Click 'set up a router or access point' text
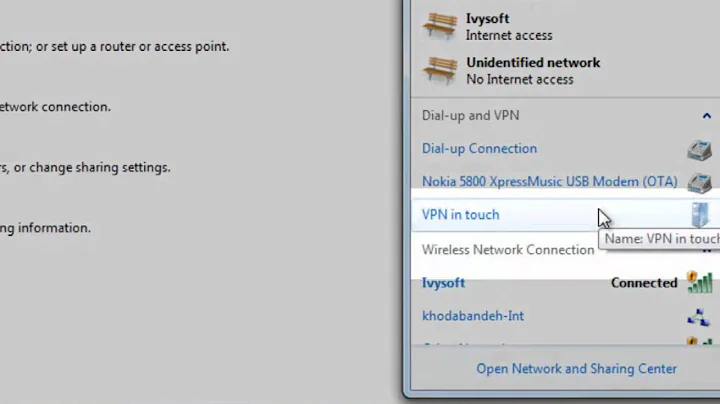 point(138,46)
